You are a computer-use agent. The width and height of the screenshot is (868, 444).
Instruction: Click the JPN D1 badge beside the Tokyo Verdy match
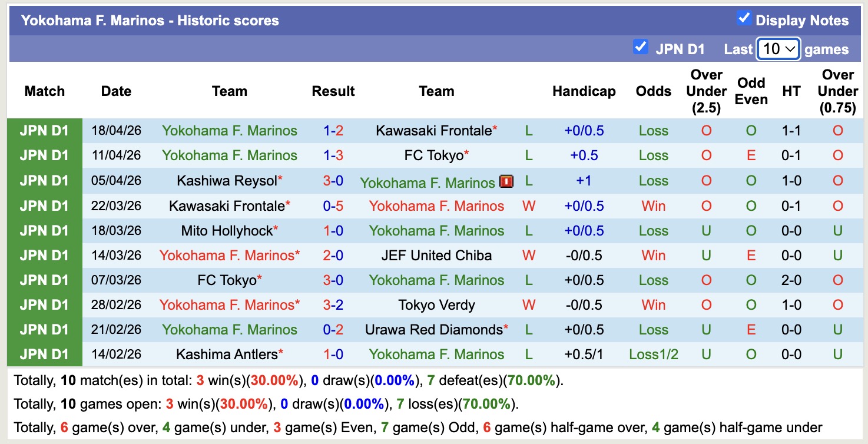45,304
